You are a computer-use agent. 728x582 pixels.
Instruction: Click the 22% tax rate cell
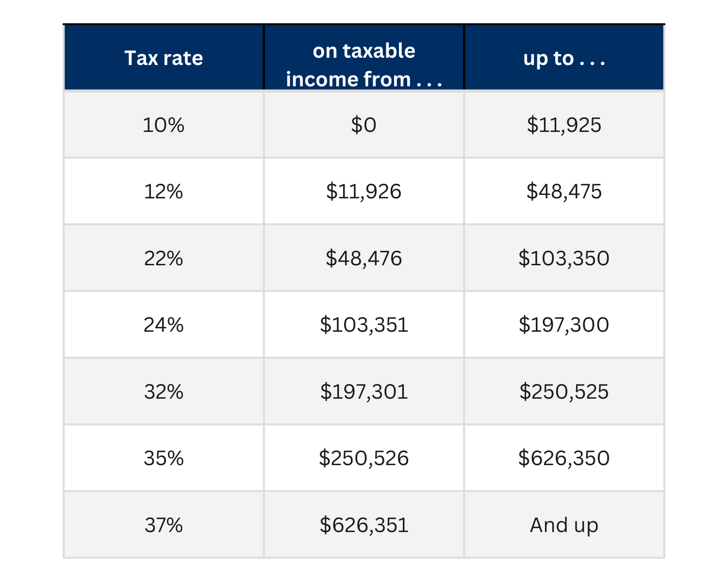tap(164, 258)
